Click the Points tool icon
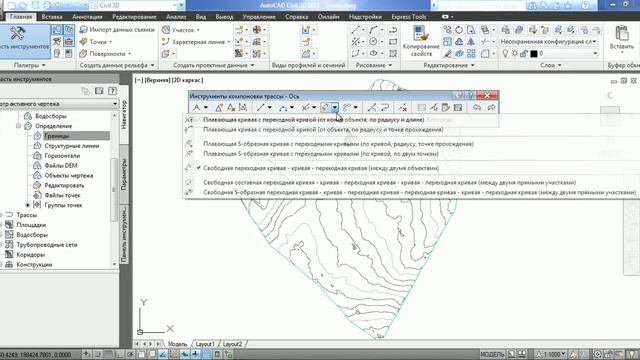 coord(84,42)
